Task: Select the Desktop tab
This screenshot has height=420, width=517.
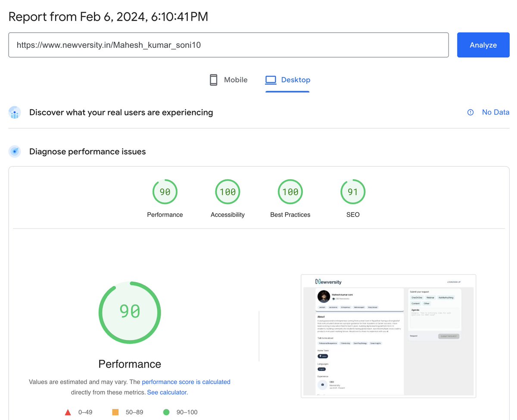Action: [287, 80]
